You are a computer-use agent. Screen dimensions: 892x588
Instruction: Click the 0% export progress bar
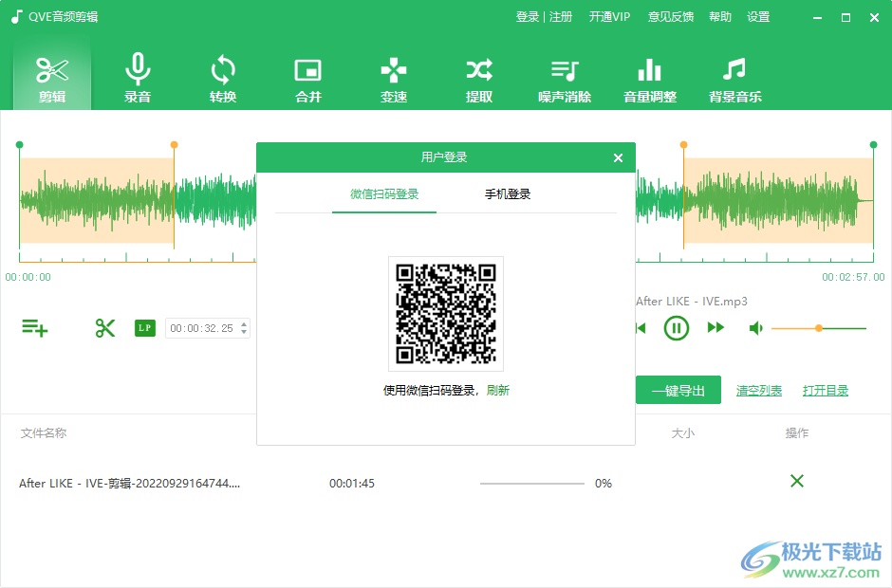pyautogui.click(x=532, y=484)
